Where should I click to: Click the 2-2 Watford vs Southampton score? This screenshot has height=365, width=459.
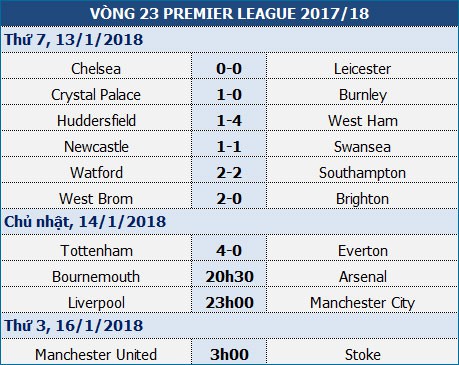[229, 173]
